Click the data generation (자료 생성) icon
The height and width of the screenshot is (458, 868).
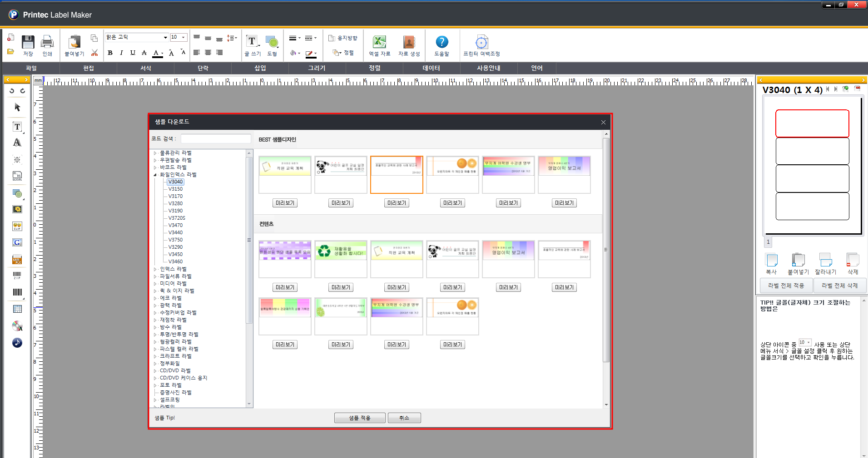tap(409, 42)
